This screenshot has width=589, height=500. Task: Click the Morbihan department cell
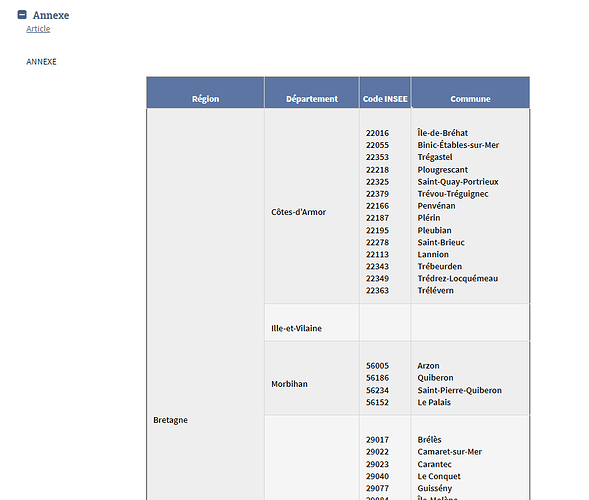tap(289, 384)
